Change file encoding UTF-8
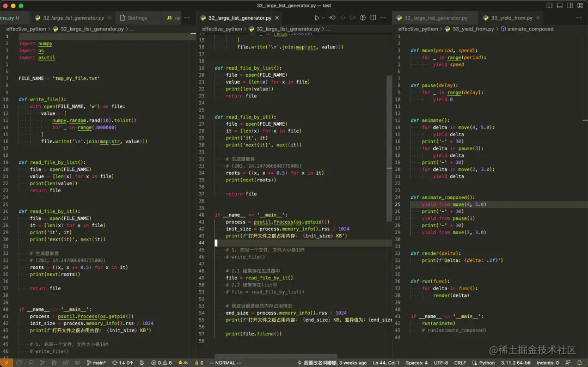The width and height of the screenshot is (588, 367). pos(440,363)
